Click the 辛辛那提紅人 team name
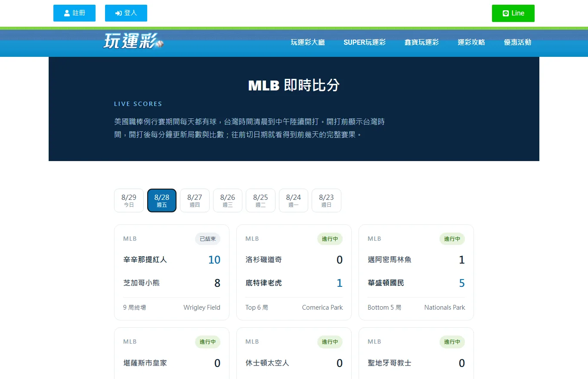 145,260
